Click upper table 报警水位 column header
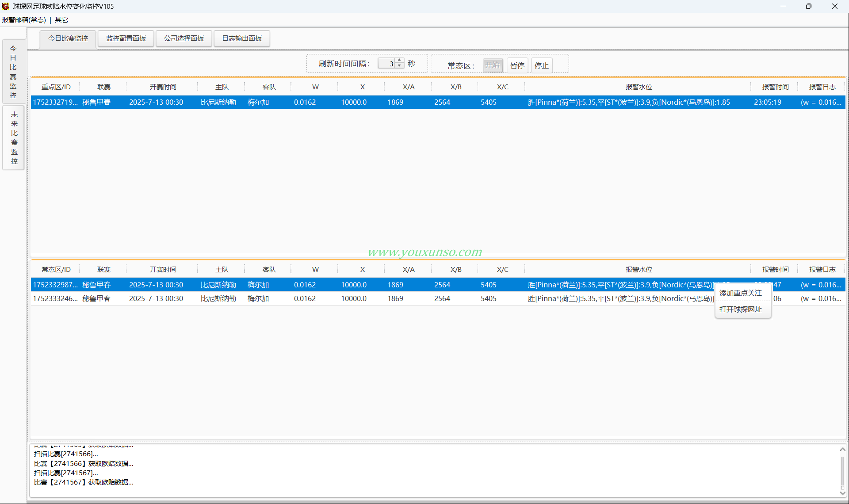The image size is (849, 504). point(639,87)
